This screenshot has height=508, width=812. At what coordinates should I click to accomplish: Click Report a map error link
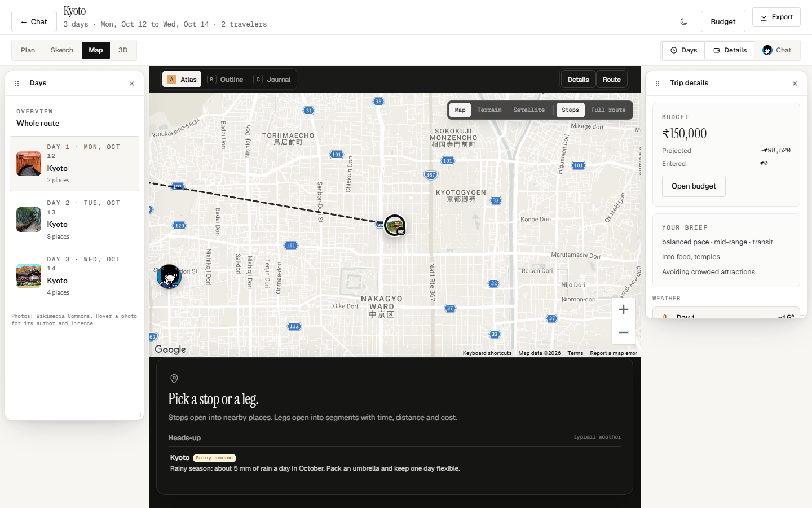point(614,353)
